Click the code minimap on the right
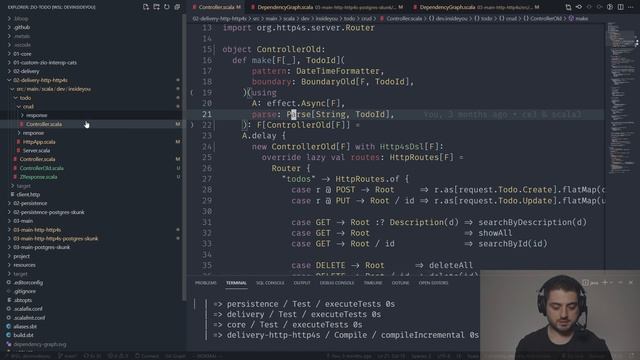 click(621, 98)
